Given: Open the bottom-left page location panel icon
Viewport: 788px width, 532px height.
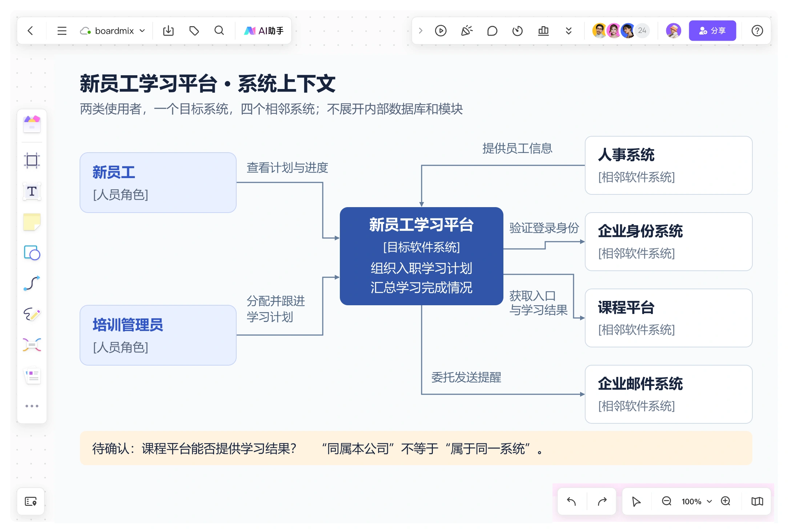Looking at the screenshot, I should 31,501.
